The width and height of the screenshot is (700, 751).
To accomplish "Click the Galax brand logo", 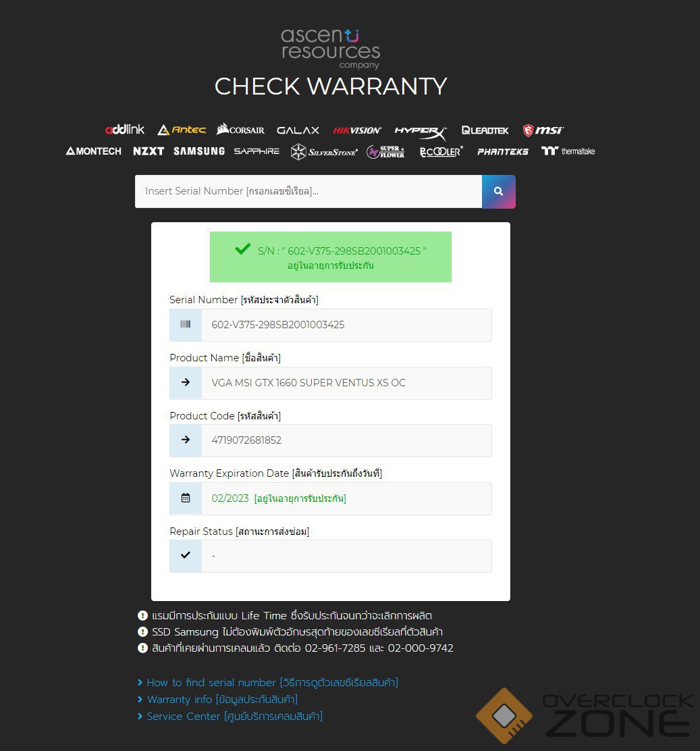I will point(298,130).
